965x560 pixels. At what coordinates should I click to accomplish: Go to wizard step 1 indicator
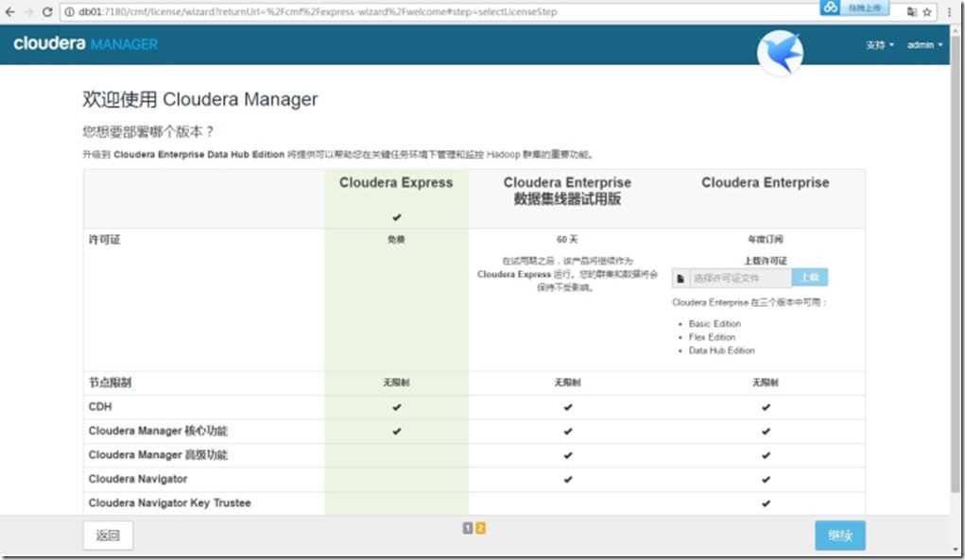[468, 528]
